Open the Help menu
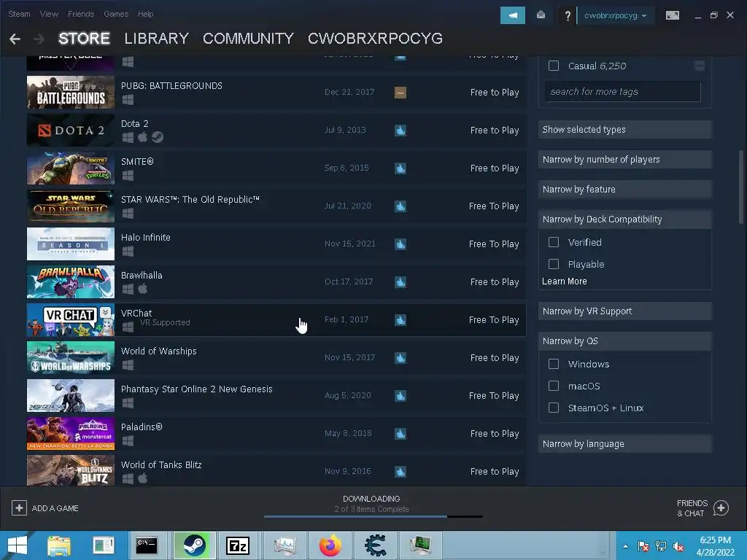The height and width of the screenshot is (560, 747). click(x=146, y=14)
